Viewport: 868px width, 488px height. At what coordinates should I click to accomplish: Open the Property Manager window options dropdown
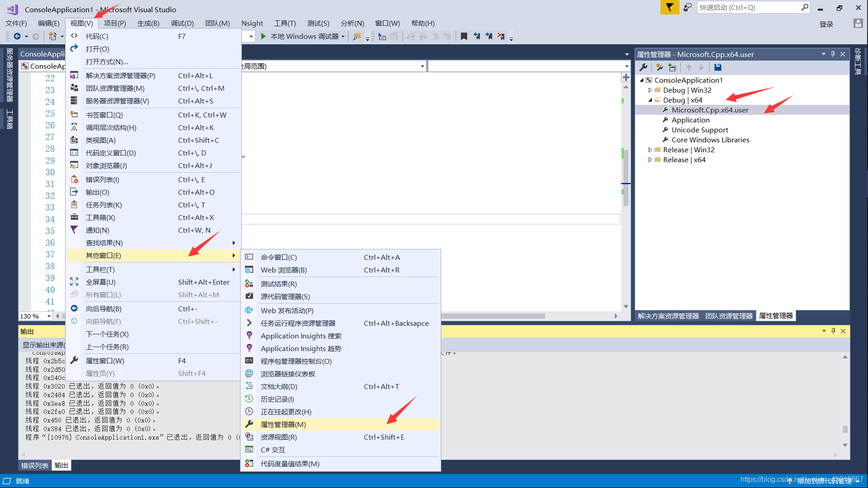823,54
